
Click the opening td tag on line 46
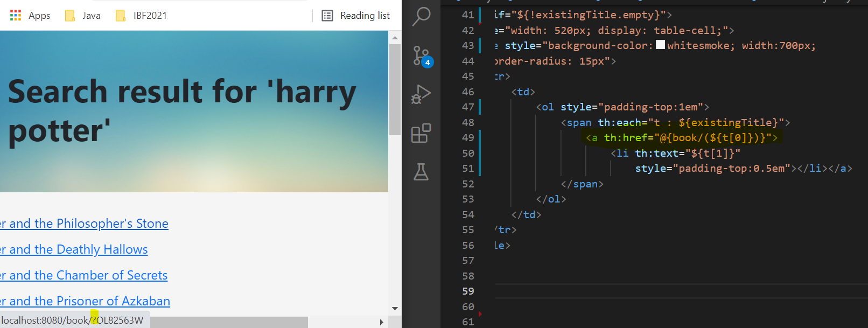coord(523,92)
